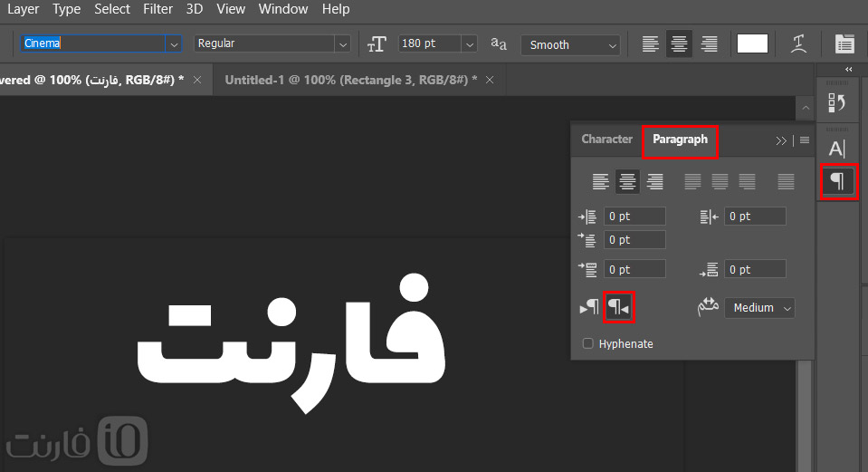The height and width of the screenshot is (472, 868).
Task: Left-align text in options bar
Action: [x=651, y=43]
